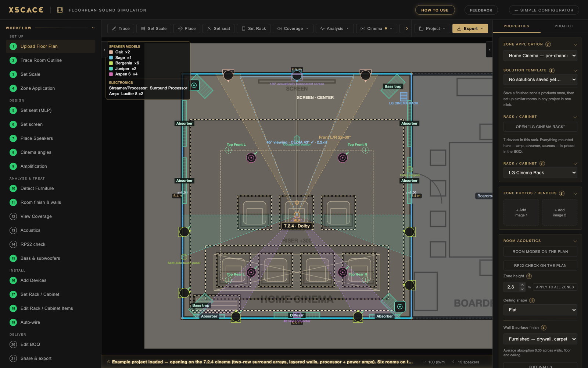Select the Set seat tool
The image size is (588, 368).
point(219,28)
